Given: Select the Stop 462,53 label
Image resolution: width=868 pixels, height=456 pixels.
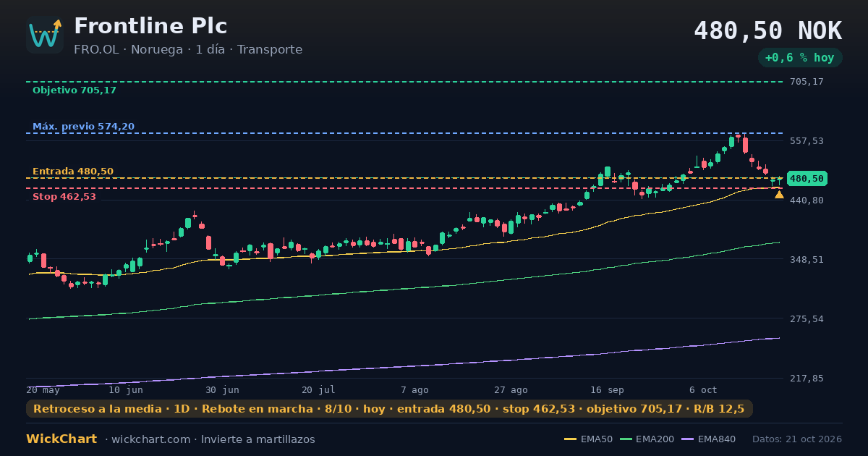Looking at the screenshot, I should coord(64,197).
